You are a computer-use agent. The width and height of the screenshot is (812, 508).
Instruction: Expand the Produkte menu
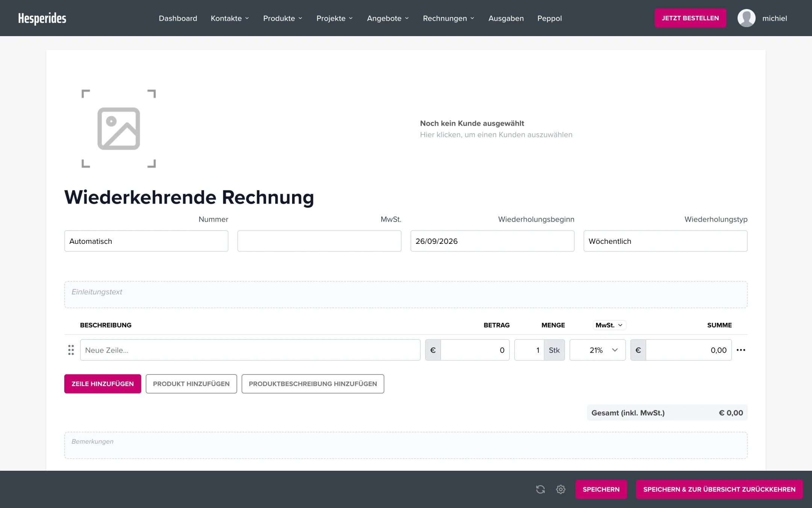[x=283, y=18]
